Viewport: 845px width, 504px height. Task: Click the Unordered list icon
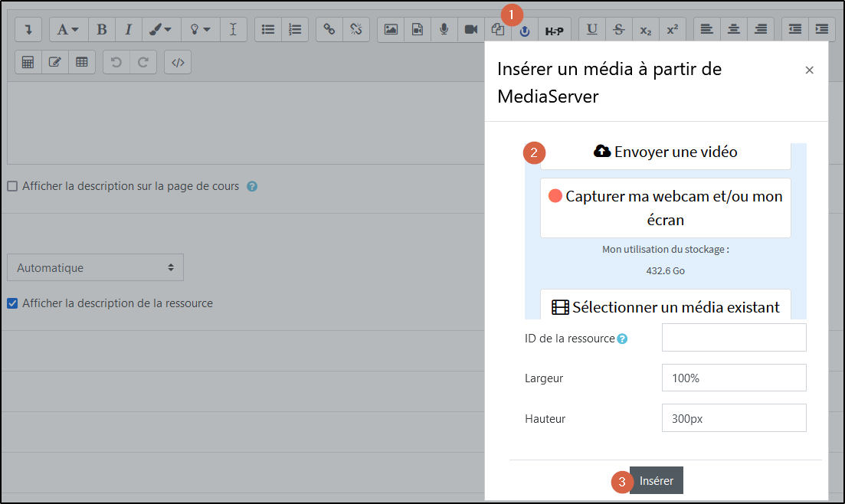[x=267, y=29]
